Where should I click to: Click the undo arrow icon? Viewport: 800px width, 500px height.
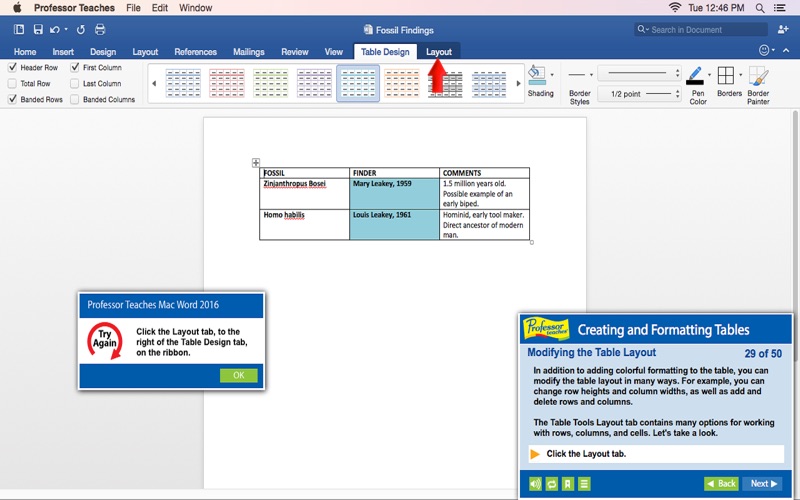click(55, 30)
